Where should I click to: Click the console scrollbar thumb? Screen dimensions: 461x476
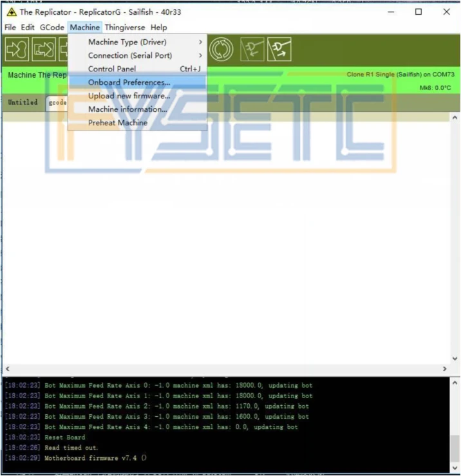(455, 449)
